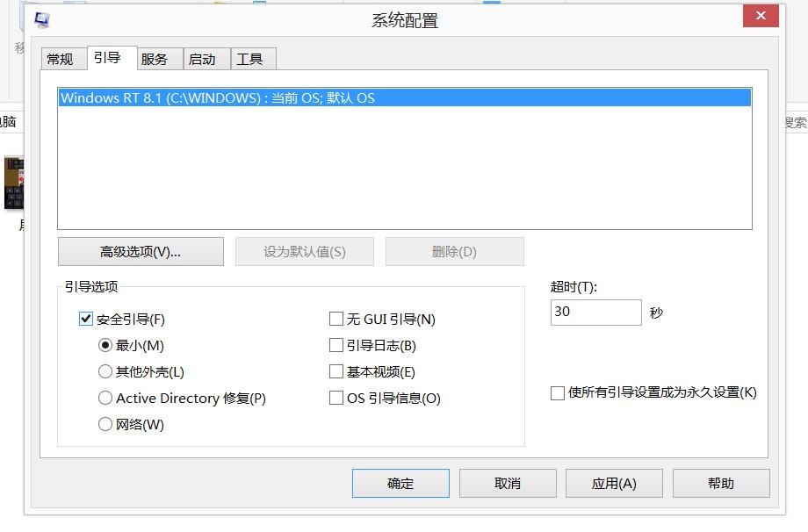Check the 引导日志(B) checkbox
This screenshot has height=532, width=808.
click(x=336, y=345)
